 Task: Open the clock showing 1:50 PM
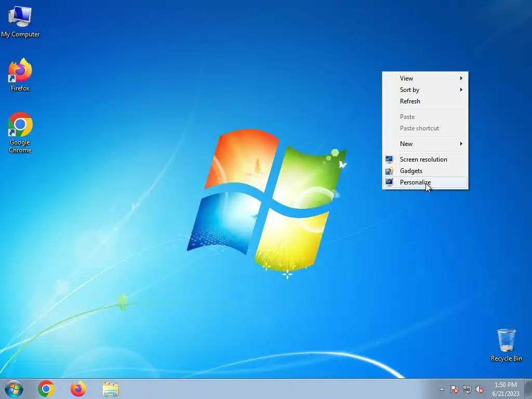point(506,389)
